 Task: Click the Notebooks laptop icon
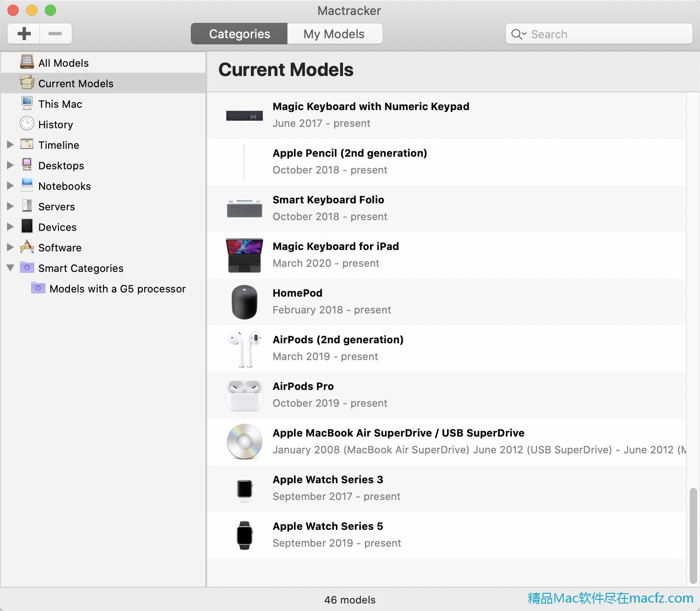pyautogui.click(x=27, y=185)
